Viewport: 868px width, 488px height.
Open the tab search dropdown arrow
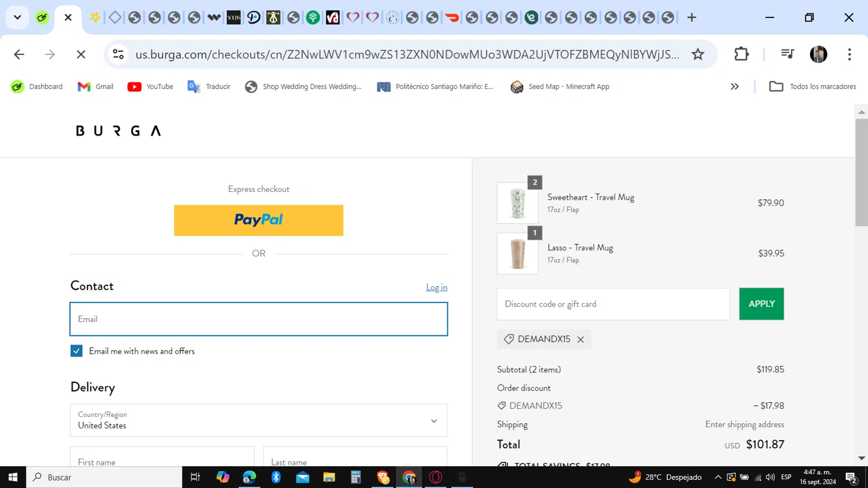point(17,17)
